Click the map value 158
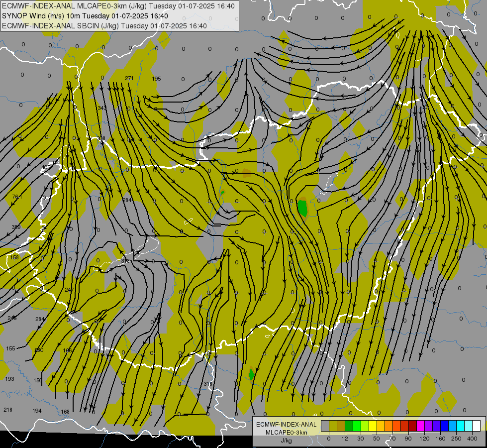 [14, 257]
